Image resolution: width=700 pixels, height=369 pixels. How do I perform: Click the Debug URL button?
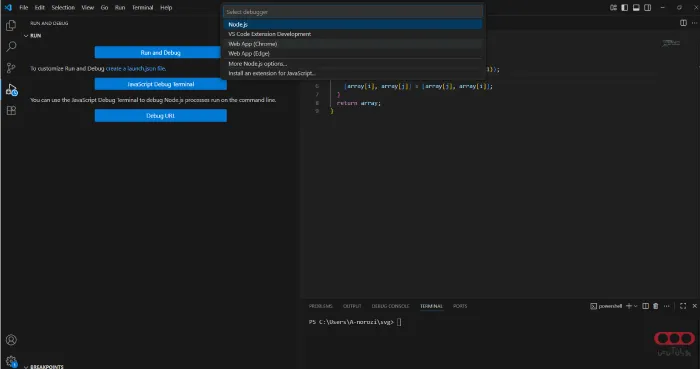[160, 116]
